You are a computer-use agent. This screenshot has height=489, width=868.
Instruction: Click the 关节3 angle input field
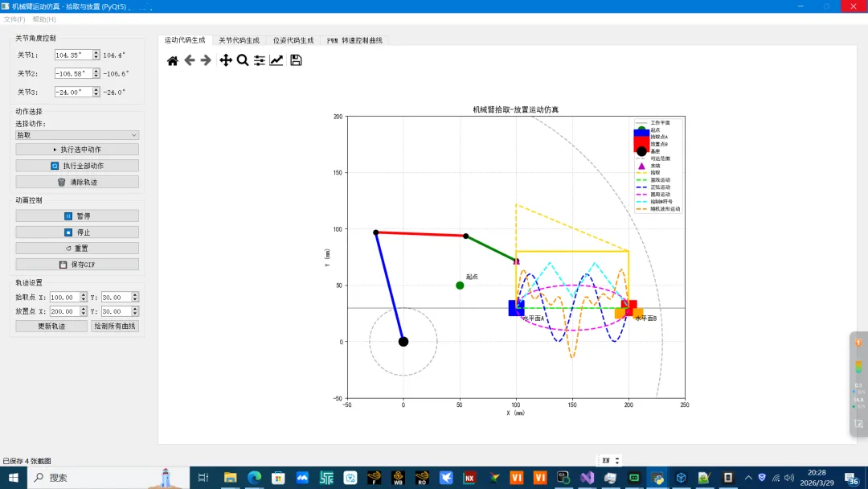click(x=73, y=92)
